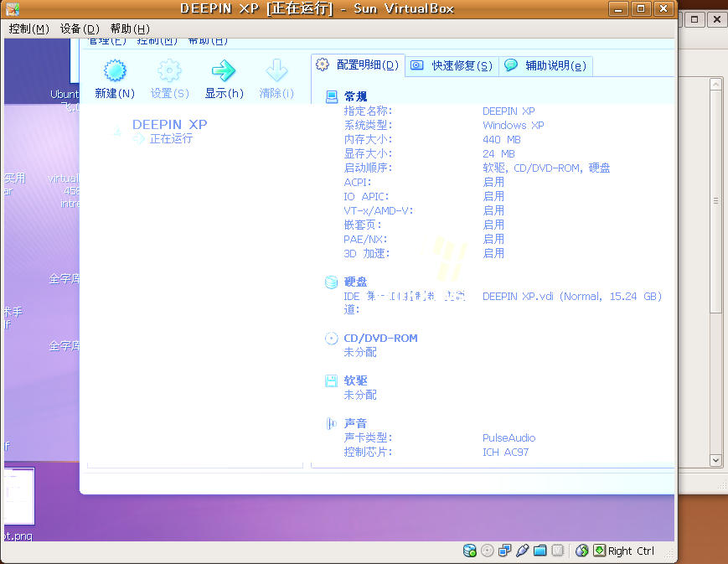The image size is (728, 564).
Task: Click the 启用 value beside ACPI
Action: [493, 182]
